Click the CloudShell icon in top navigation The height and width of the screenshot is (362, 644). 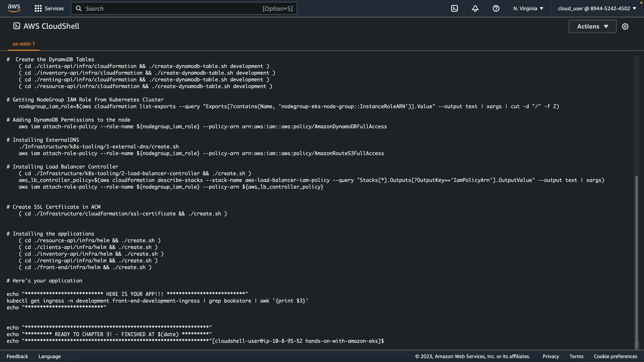454,8
